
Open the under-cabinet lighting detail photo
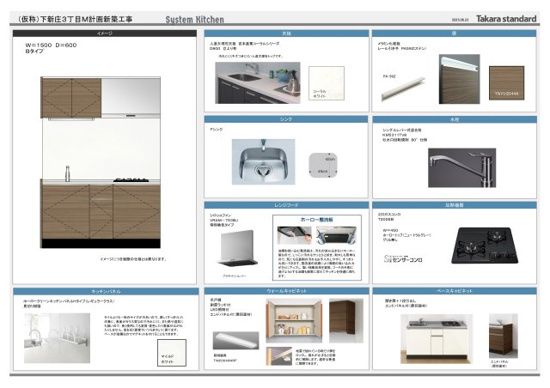pyautogui.click(x=279, y=356)
